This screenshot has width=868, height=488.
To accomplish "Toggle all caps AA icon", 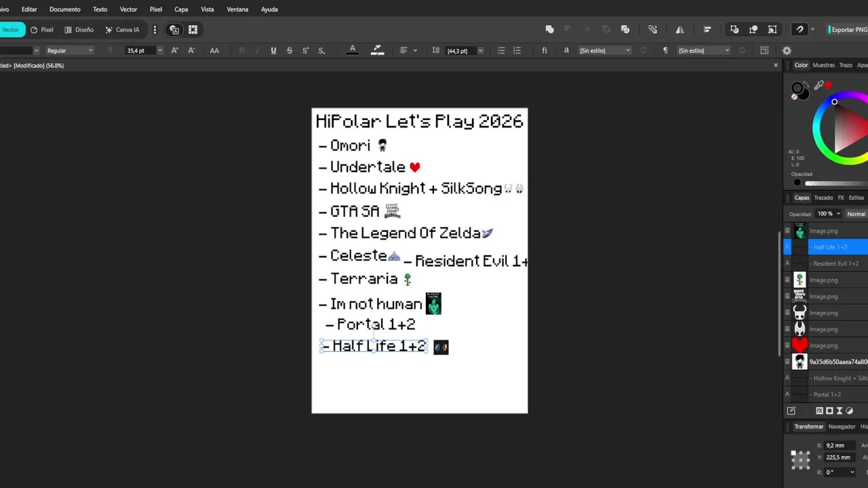I will coord(214,51).
